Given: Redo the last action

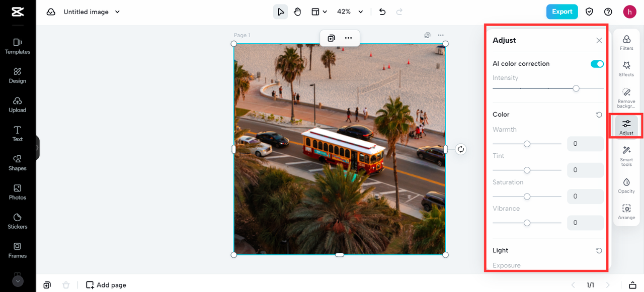Looking at the screenshot, I should point(399,12).
